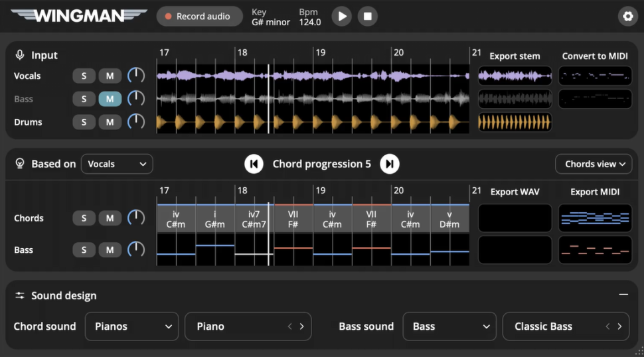Skip to next chord progression
The image size is (644, 357).
pos(390,164)
